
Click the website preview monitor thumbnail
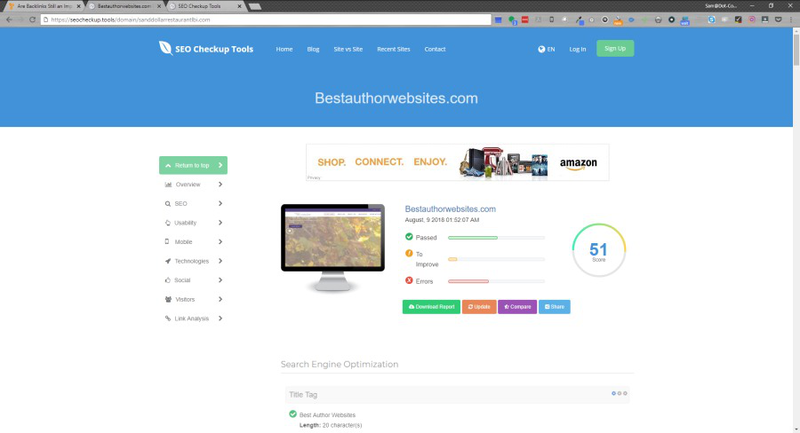point(333,240)
